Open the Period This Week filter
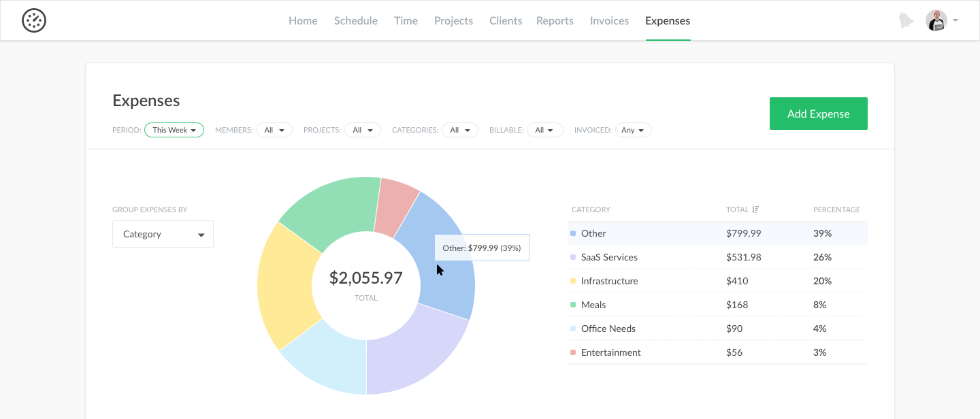The width and height of the screenshot is (980, 419). pyautogui.click(x=174, y=130)
